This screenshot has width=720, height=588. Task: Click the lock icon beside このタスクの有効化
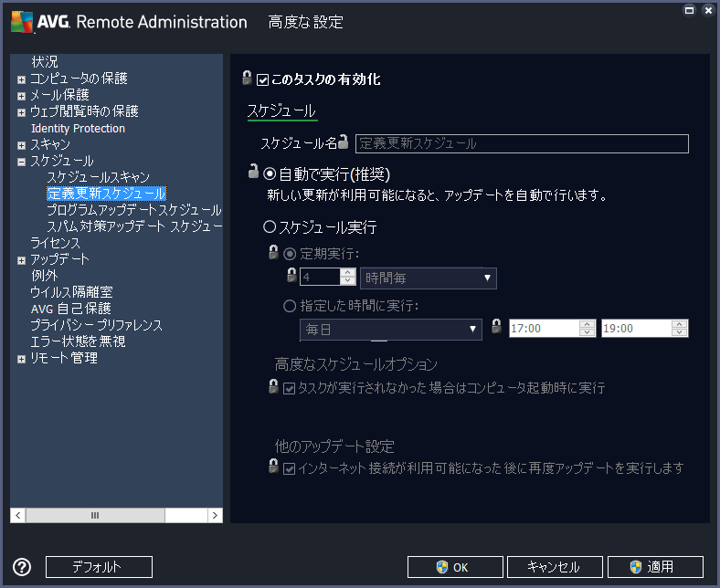[x=247, y=78]
